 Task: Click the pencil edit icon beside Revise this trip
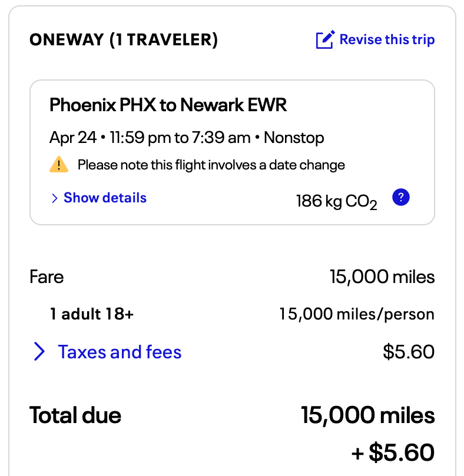coord(326,40)
